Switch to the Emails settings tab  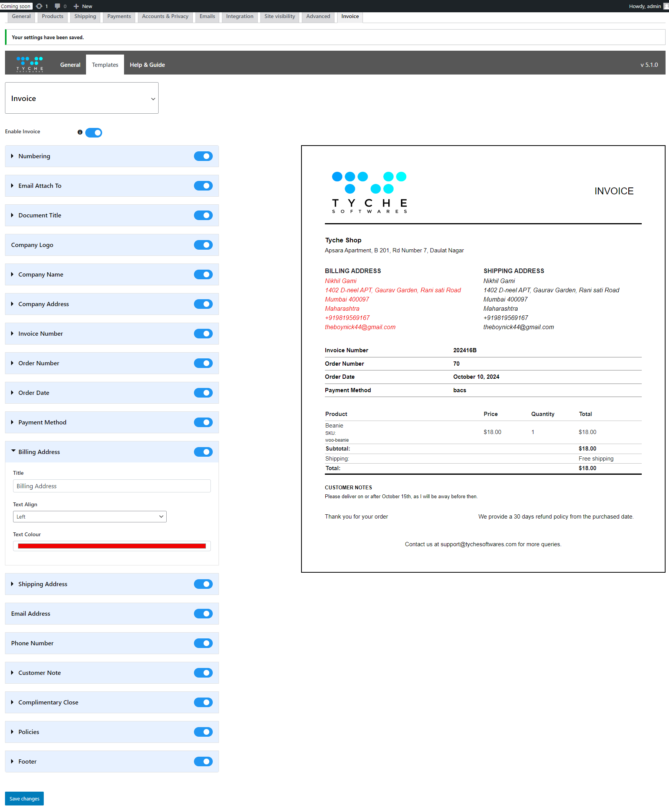tap(207, 16)
